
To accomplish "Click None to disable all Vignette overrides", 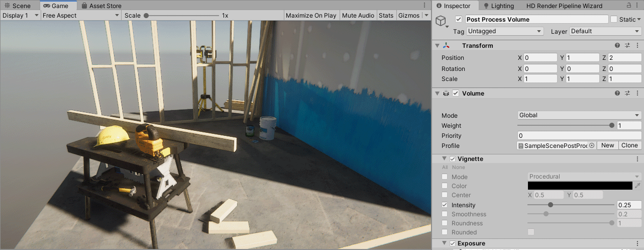I will pos(459,168).
